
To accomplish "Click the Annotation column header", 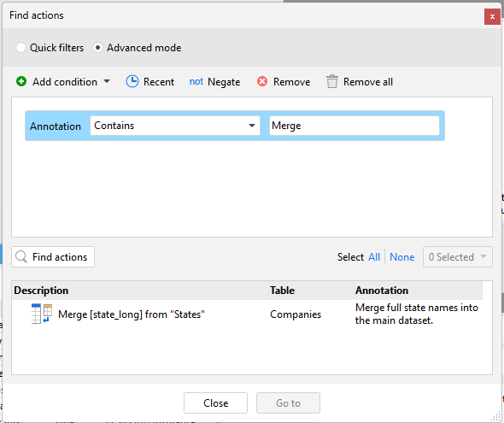I will (419, 291).
